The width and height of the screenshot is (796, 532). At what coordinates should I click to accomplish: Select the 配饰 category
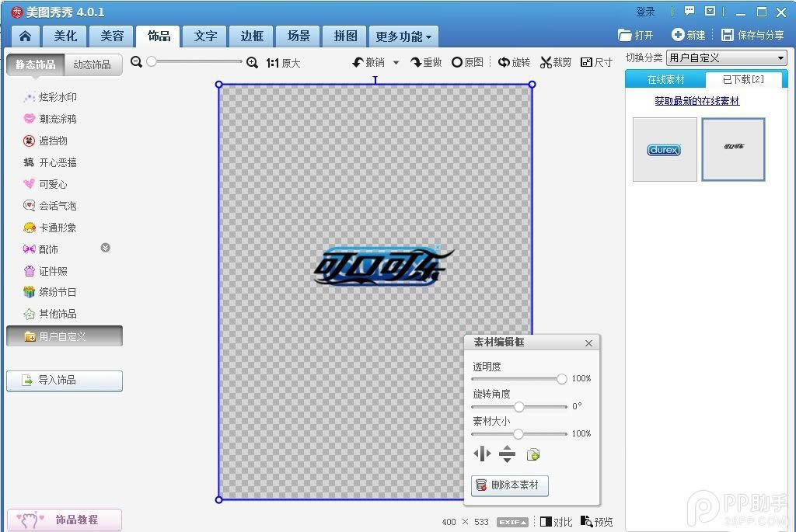tap(41, 249)
